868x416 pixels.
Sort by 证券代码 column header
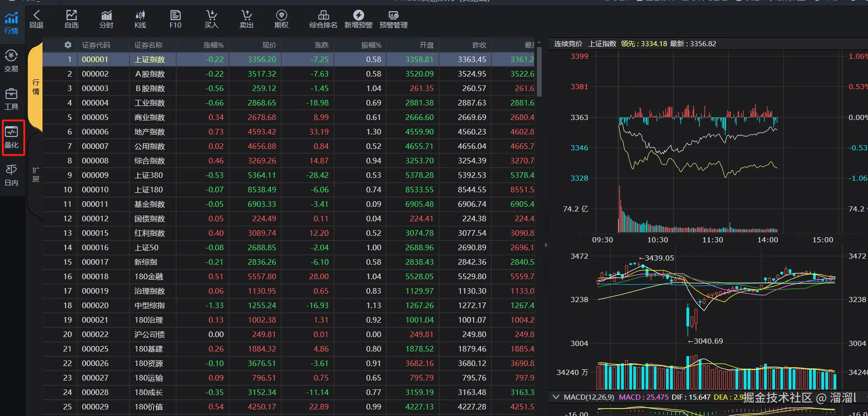(96, 45)
